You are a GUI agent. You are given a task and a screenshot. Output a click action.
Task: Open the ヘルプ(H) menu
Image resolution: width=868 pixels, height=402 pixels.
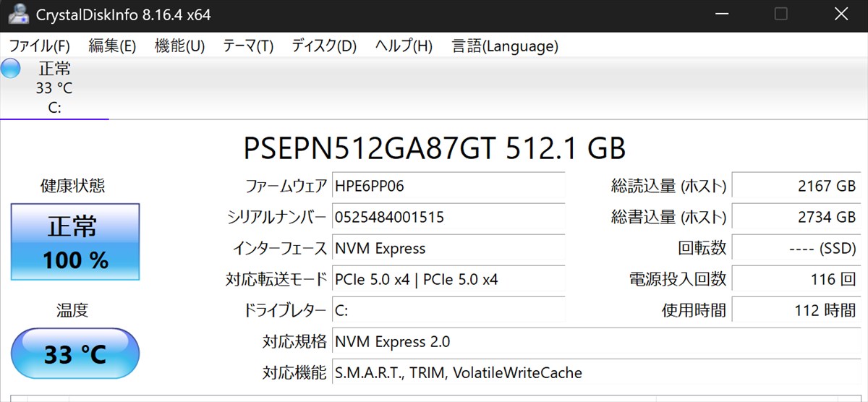coord(404,46)
